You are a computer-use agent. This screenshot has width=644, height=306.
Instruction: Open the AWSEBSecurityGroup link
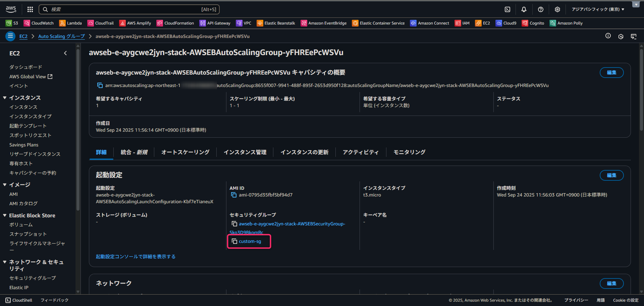pyautogui.click(x=292, y=224)
